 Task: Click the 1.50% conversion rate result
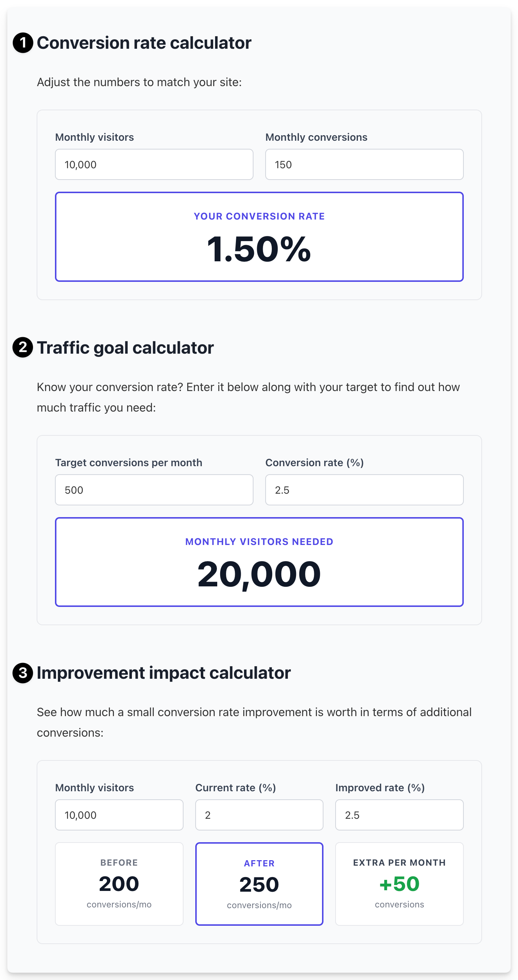pos(259,249)
